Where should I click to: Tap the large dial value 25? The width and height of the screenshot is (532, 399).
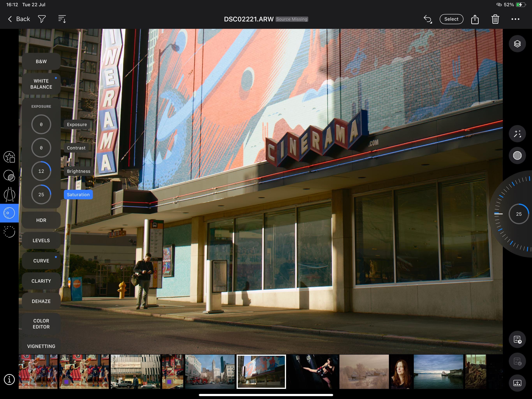pos(519,214)
